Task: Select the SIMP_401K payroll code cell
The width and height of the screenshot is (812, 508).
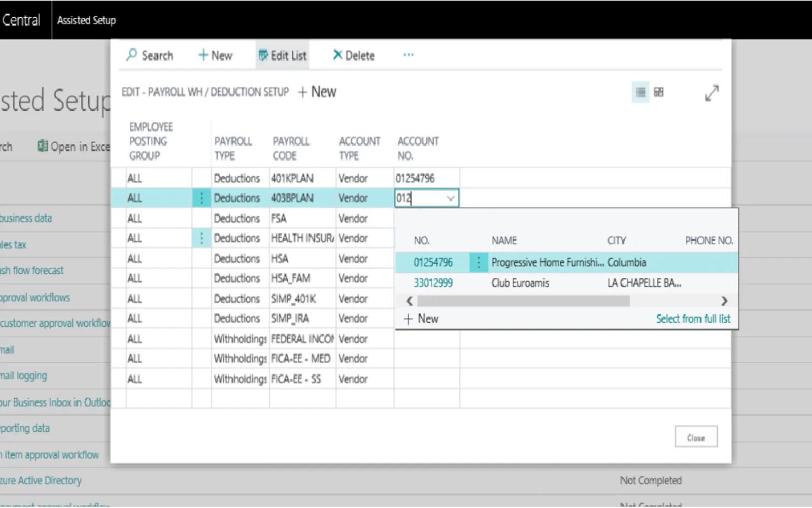Action: pos(302,299)
